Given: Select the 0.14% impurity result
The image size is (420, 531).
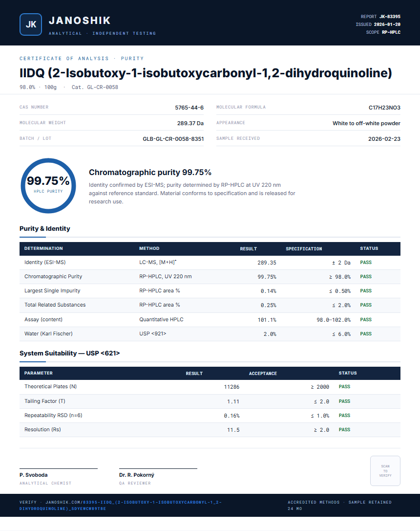Looking at the screenshot, I should [x=269, y=291].
